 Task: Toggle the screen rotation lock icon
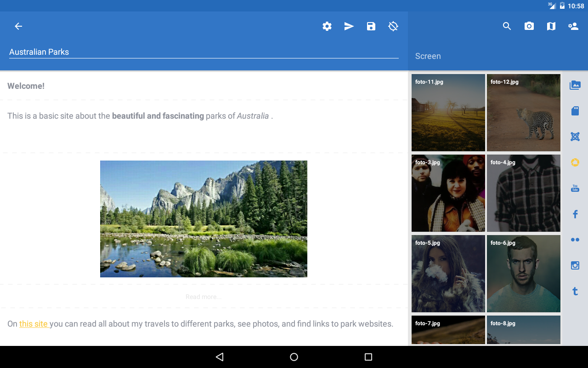[393, 26]
